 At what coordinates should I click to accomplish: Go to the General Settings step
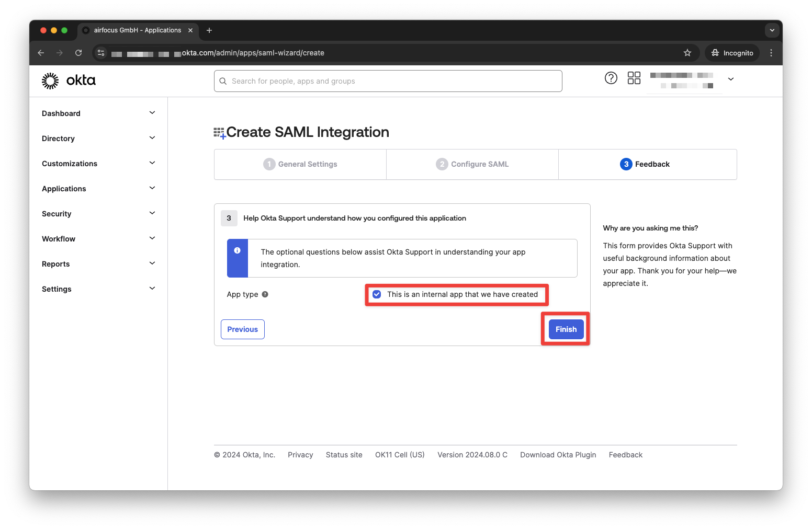pyautogui.click(x=300, y=164)
